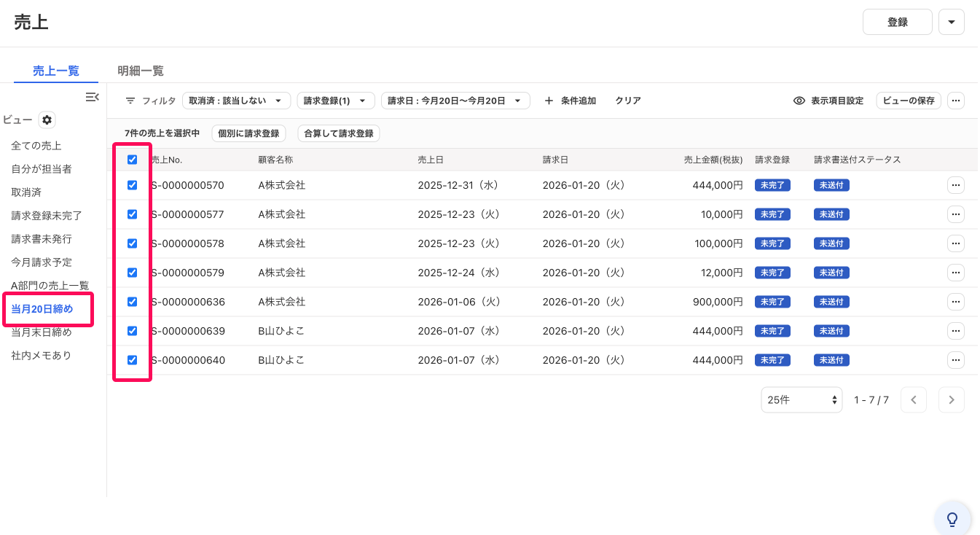The height and width of the screenshot is (535, 980).
Task: Uncheck row S-0000000570
Action: pyautogui.click(x=132, y=185)
